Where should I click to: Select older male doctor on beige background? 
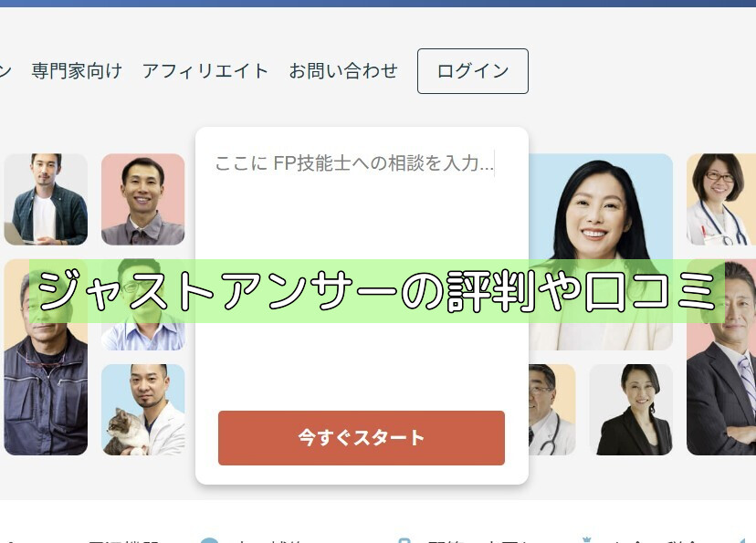click(x=552, y=410)
